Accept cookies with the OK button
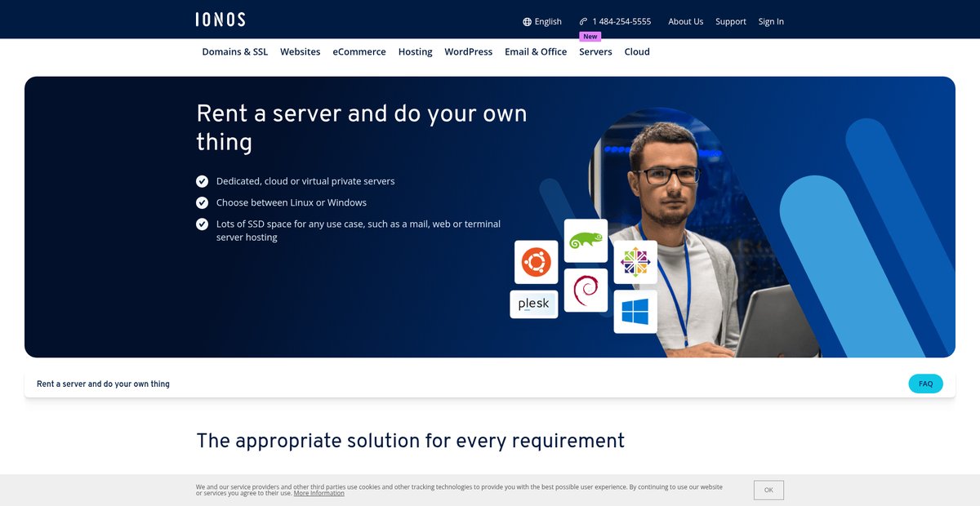 [x=768, y=490]
